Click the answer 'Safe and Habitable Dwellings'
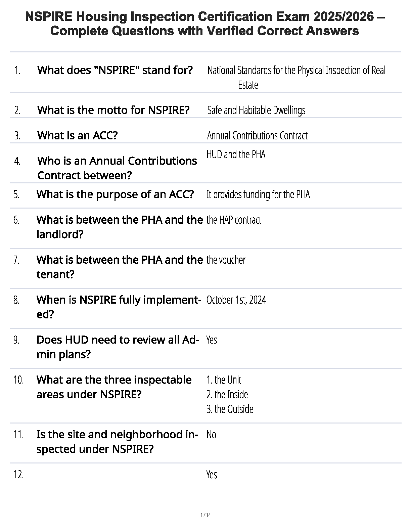The width and height of the screenshot is (411, 532). point(256,110)
